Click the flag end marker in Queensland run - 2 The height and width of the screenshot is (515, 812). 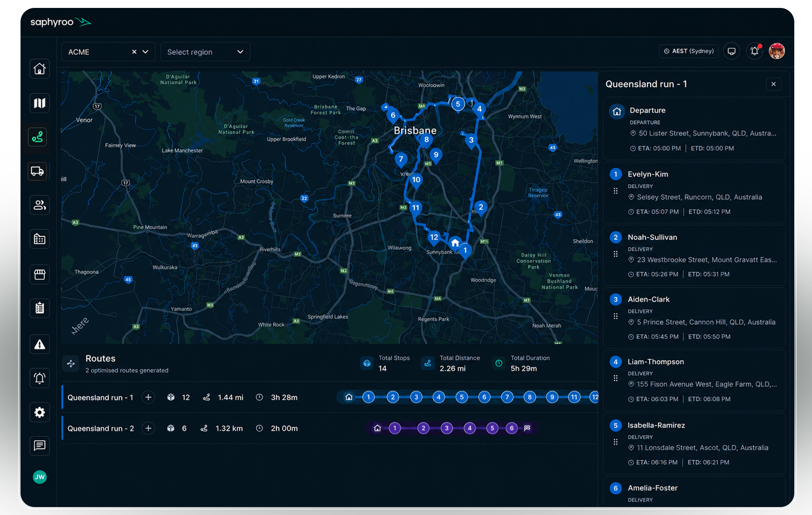click(527, 428)
